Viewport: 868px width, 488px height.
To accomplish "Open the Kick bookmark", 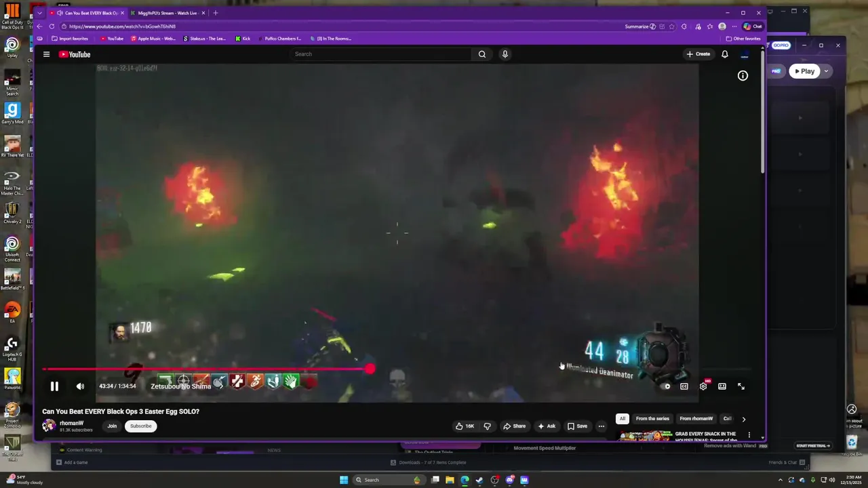I will click(x=243, y=39).
